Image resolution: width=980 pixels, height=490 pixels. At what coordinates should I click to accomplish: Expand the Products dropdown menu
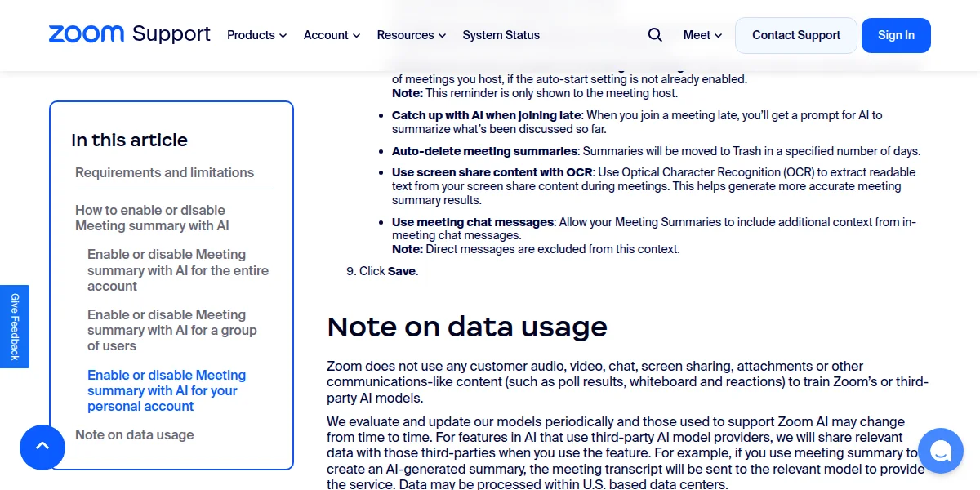(x=256, y=35)
